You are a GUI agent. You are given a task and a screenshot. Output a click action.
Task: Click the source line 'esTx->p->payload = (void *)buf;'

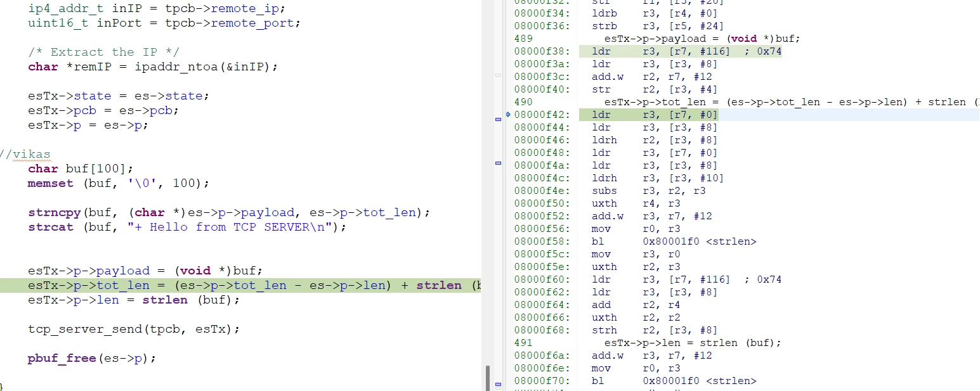pos(145,271)
